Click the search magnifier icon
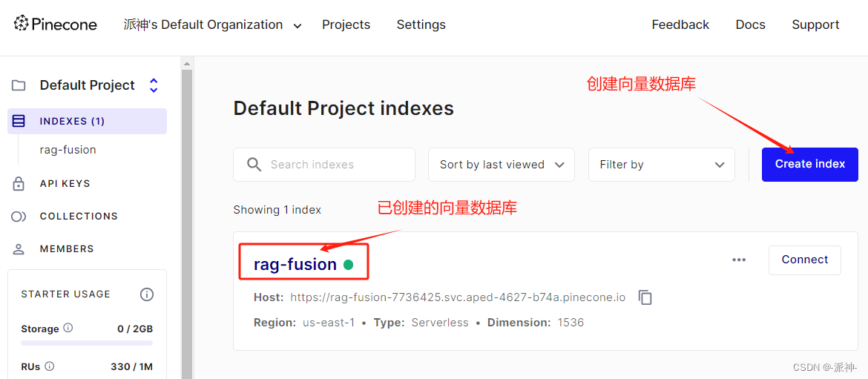The width and height of the screenshot is (868, 379). (254, 165)
